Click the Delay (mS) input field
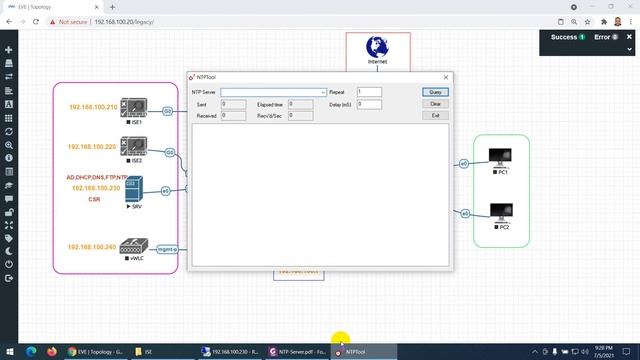Screen dimensions: 640x360 369,104
